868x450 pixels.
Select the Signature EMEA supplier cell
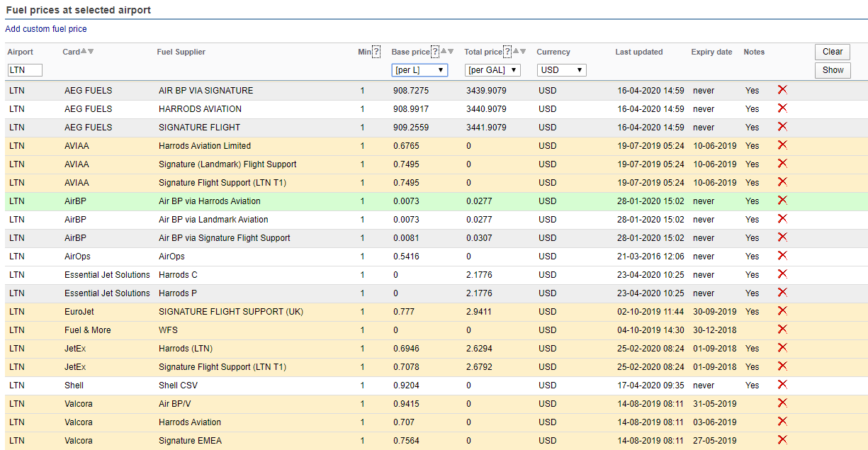point(190,440)
